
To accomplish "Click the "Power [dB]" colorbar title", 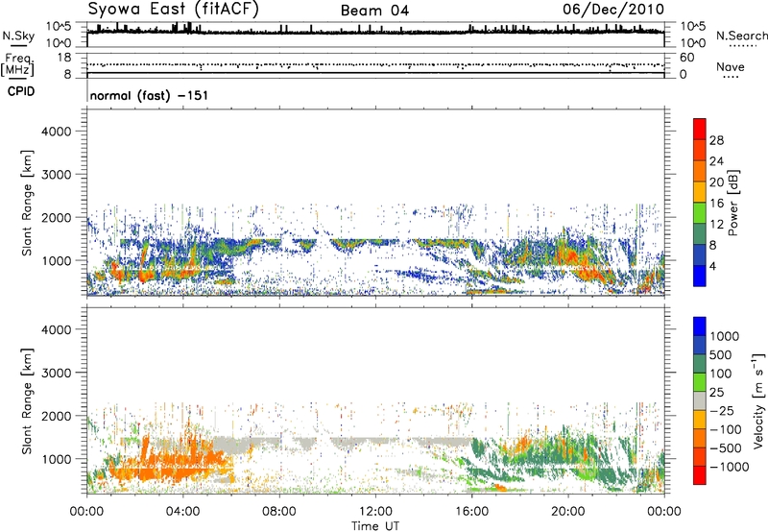I will tap(732, 203).
